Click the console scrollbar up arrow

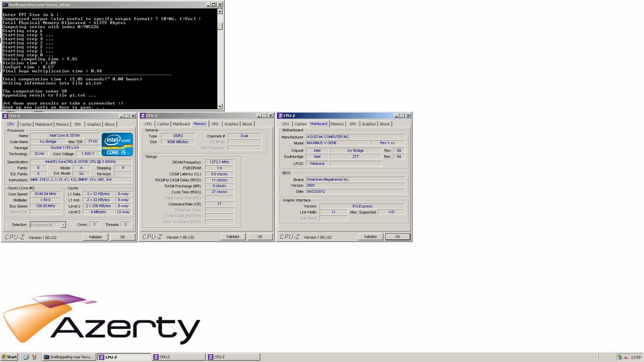coord(220,11)
